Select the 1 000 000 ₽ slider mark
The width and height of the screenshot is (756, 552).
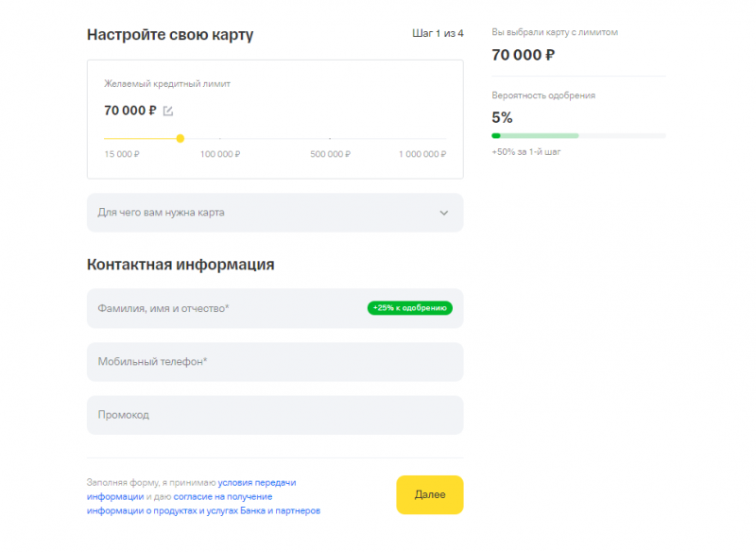coord(421,154)
